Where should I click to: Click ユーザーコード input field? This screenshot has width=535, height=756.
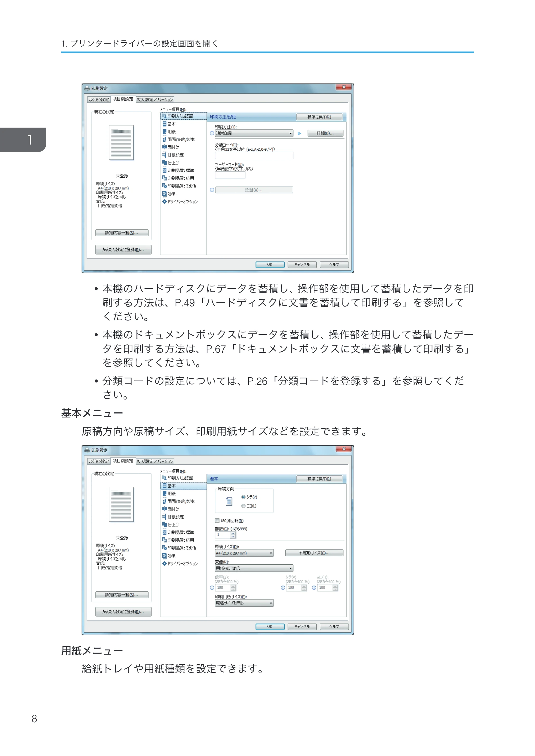coord(230,175)
